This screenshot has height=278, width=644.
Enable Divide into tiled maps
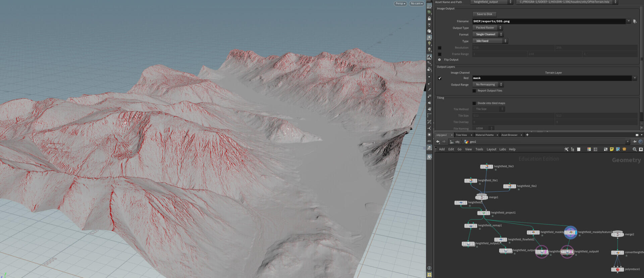pyautogui.click(x=474, y=103)
